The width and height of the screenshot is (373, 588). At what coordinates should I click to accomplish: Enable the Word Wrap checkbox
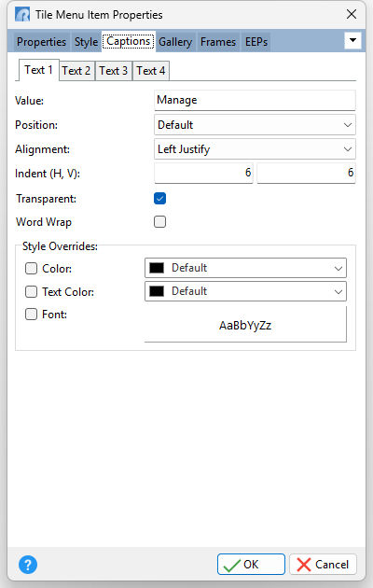coord(159,221)
